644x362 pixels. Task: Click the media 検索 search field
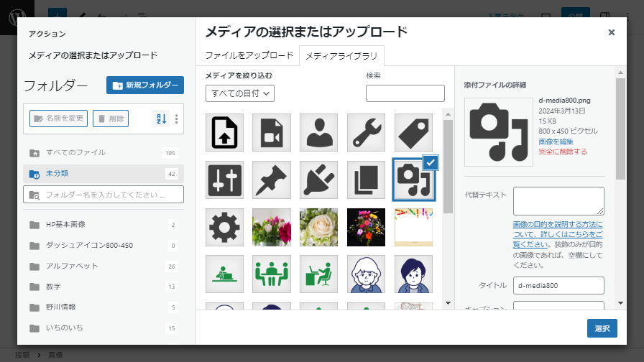click(405, 93)
